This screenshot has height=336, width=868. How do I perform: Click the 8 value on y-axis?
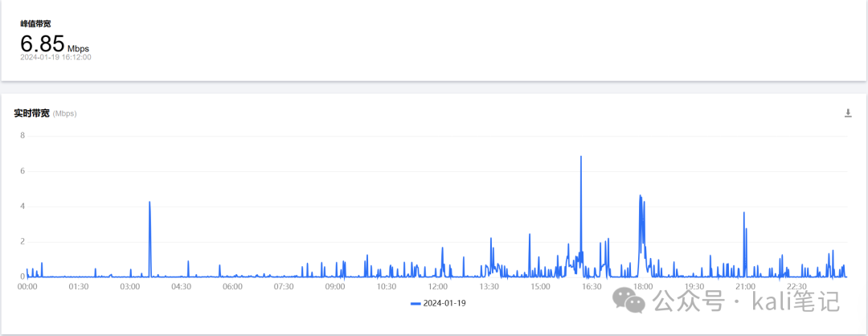tap(23, 136)
